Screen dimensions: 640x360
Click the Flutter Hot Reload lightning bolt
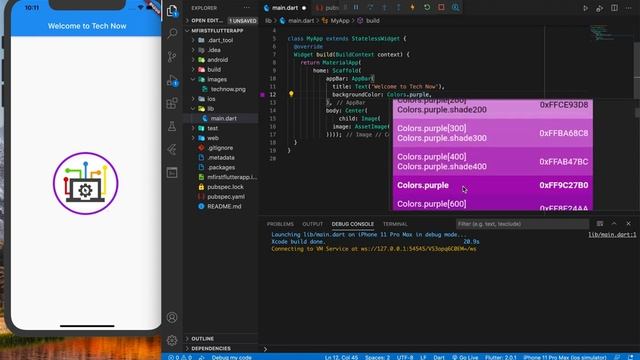pos(413,7)
